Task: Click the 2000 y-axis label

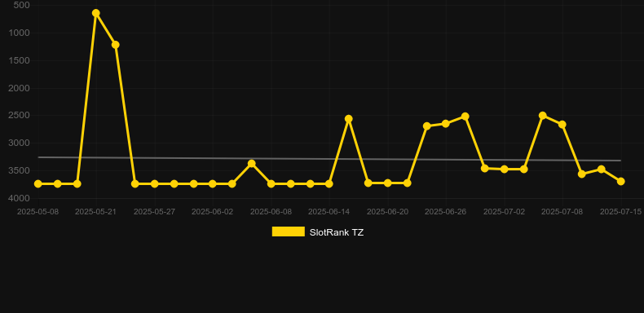Action: pos(20,88)
